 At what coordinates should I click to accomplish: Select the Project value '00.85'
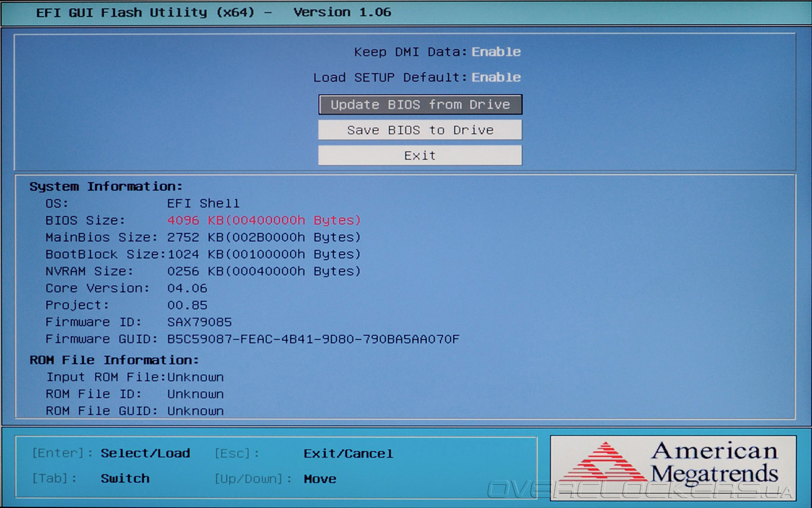point(187,305)
